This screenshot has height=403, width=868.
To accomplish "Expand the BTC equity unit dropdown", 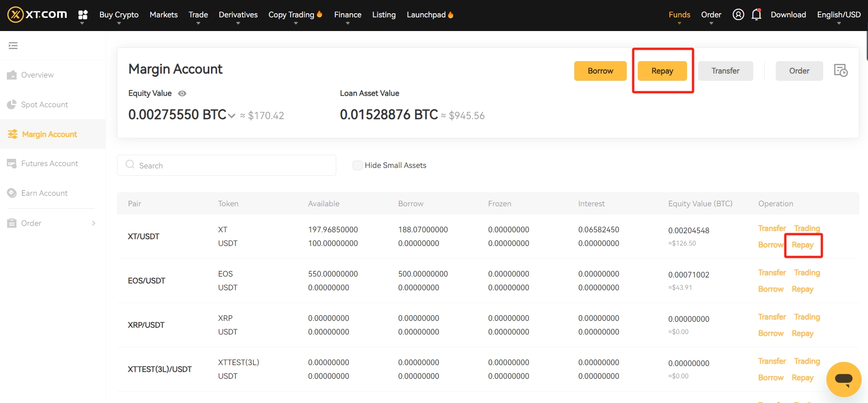I will [232, 115].
